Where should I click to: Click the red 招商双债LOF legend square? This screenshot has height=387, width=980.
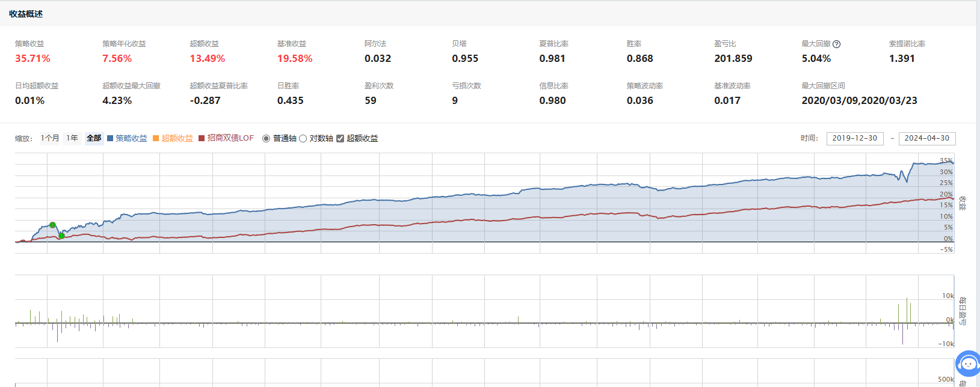202,138
